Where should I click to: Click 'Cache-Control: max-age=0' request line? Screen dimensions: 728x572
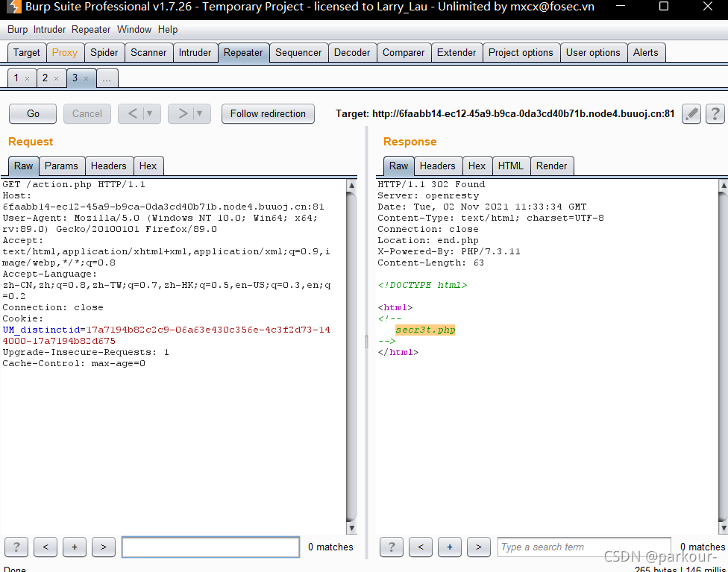(74, 363)
